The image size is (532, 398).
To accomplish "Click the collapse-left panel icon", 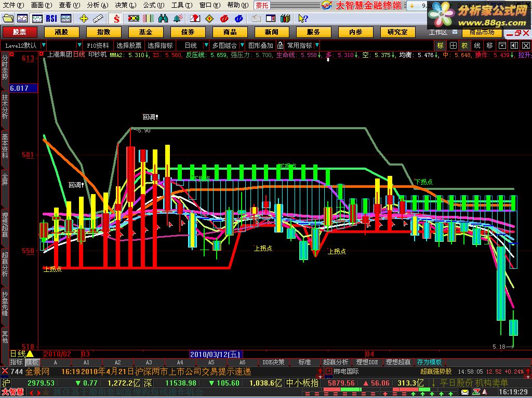I will (514, 46).
